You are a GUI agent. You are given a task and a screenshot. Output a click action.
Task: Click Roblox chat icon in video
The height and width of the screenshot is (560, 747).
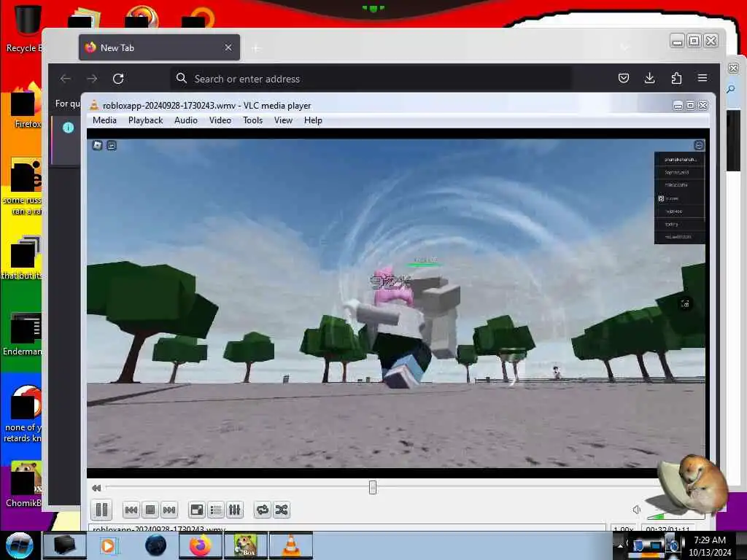pyautogui.click(x=112, y=145)
